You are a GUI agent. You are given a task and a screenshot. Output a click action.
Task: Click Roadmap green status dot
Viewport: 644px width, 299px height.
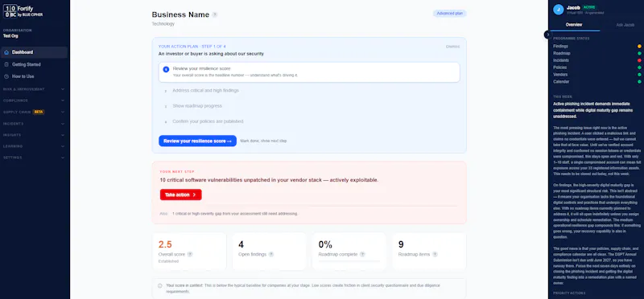click(639, 53)
